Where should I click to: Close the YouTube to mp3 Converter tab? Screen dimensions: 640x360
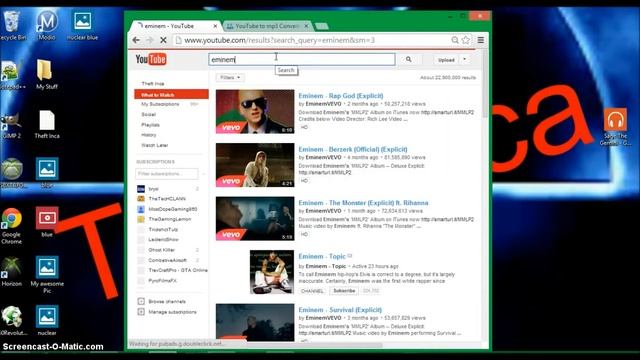pos(307,26)
